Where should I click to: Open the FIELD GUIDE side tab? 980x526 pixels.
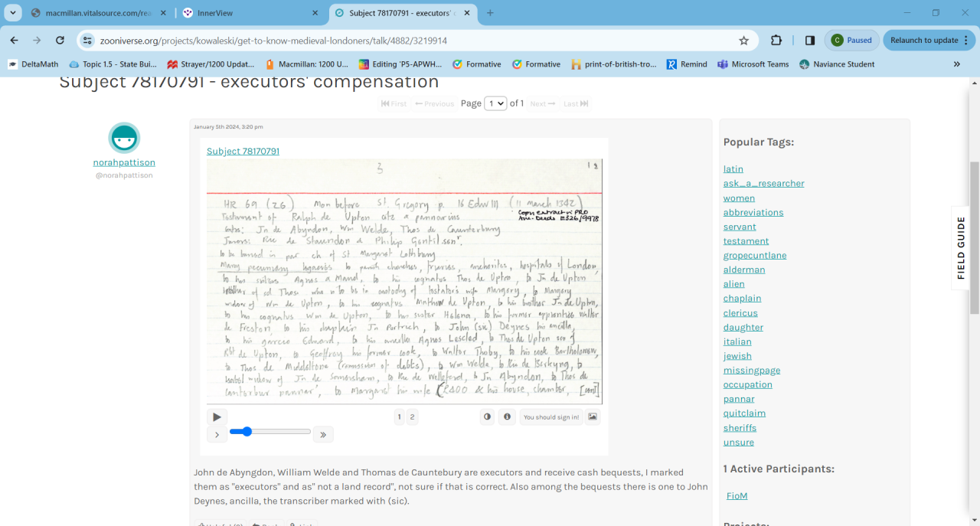pyautogui.click(x=961, y=248)
